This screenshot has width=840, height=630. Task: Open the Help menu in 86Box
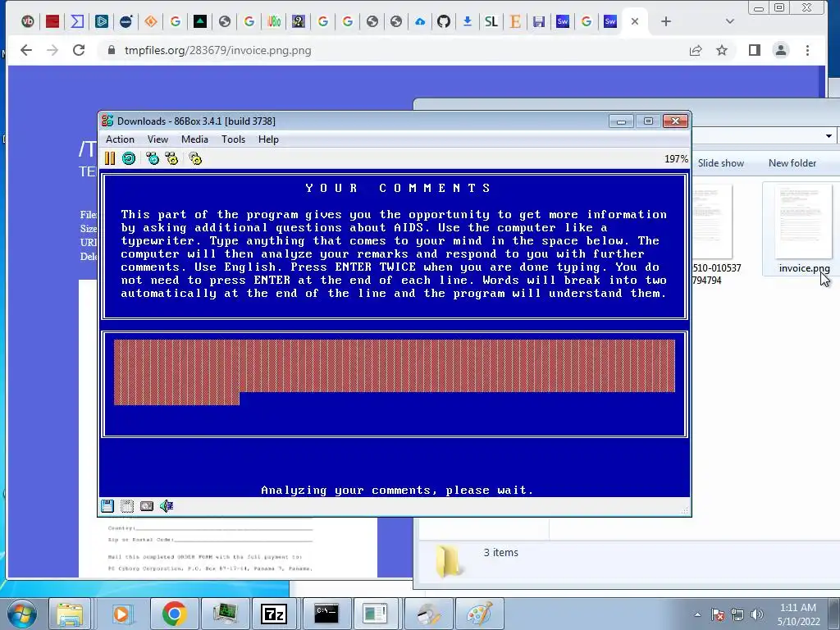[x=268, y=139]
